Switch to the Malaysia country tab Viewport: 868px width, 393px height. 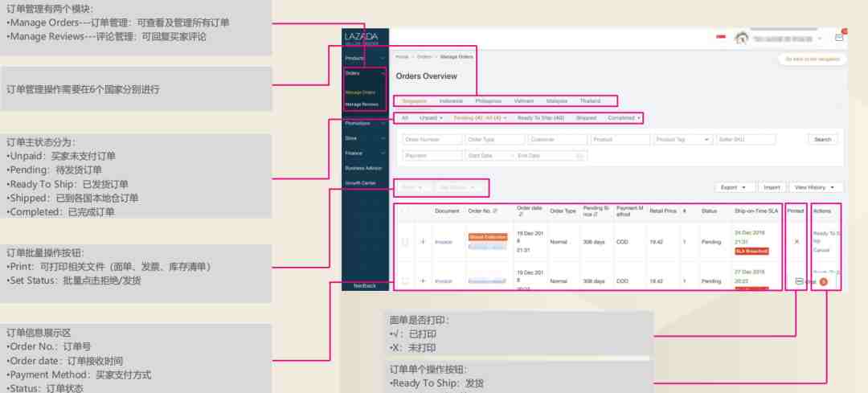click(556, 101)
